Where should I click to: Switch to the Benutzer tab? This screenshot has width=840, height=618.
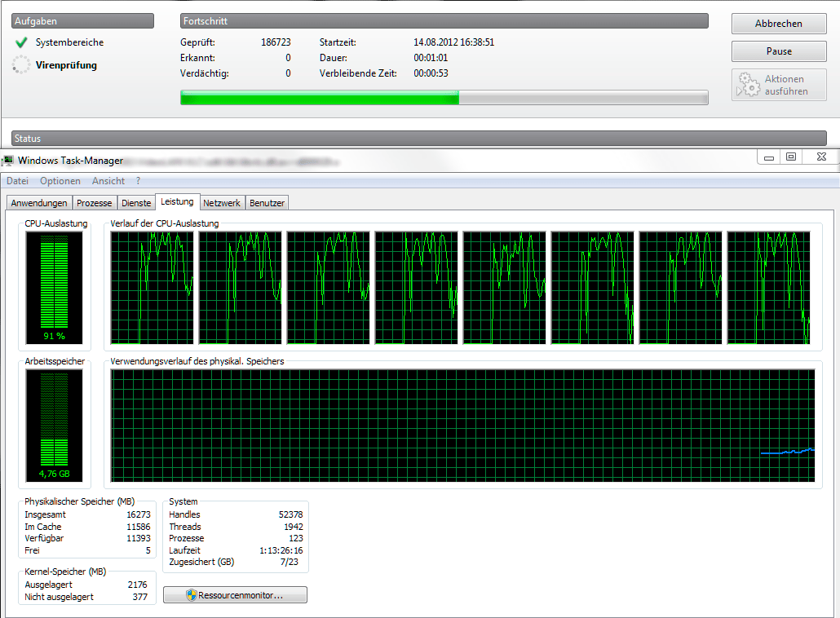click(267, 203)
